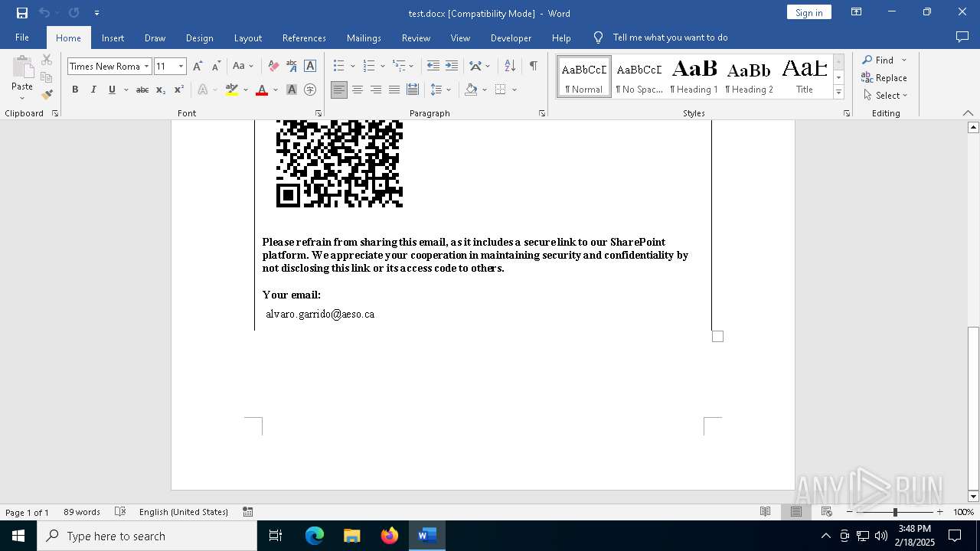Justify the paragraph text

pos(394,90)
